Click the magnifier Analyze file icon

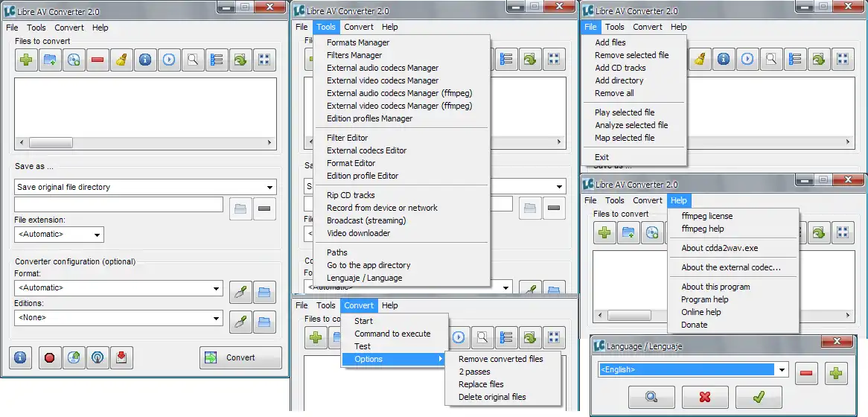click(193, 60)
